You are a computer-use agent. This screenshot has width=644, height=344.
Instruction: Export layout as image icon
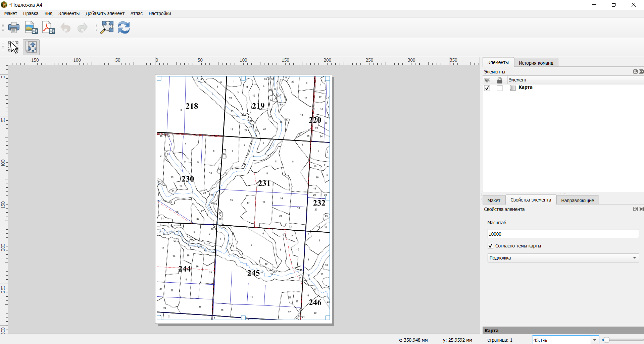(x=31, y=27)
